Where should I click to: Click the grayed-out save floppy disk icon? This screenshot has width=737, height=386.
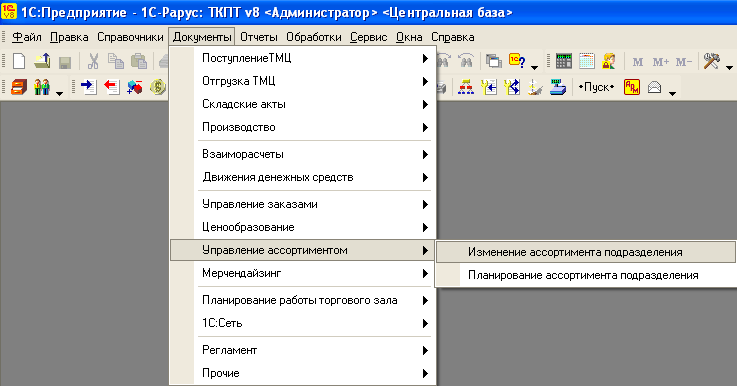point(64,62)
